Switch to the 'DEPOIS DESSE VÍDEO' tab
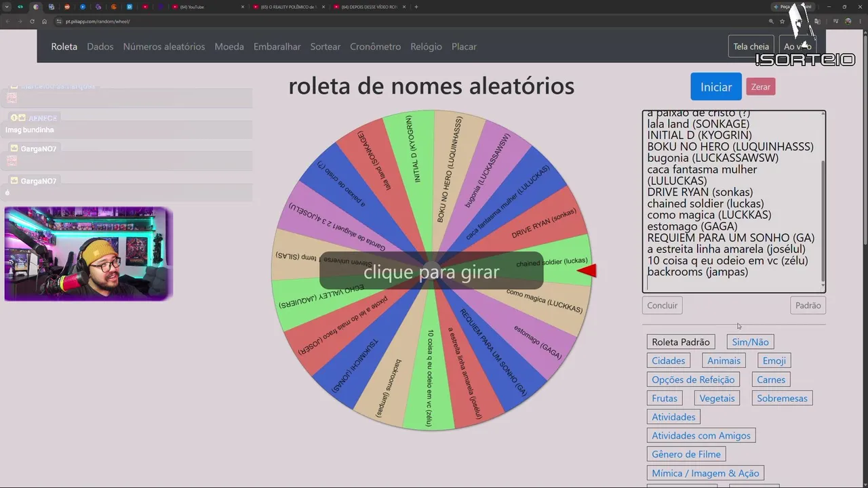Screen dimensions: 868x488 pyautogui.click(x=370, y=7)
